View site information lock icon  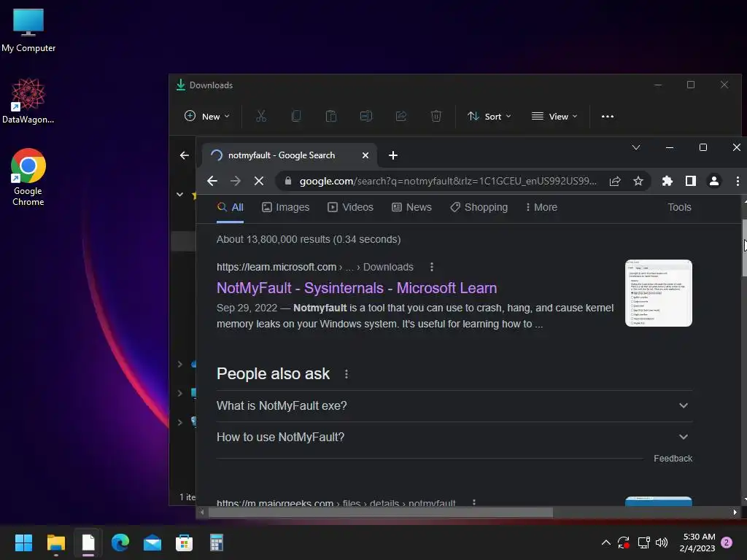point(287,181)
